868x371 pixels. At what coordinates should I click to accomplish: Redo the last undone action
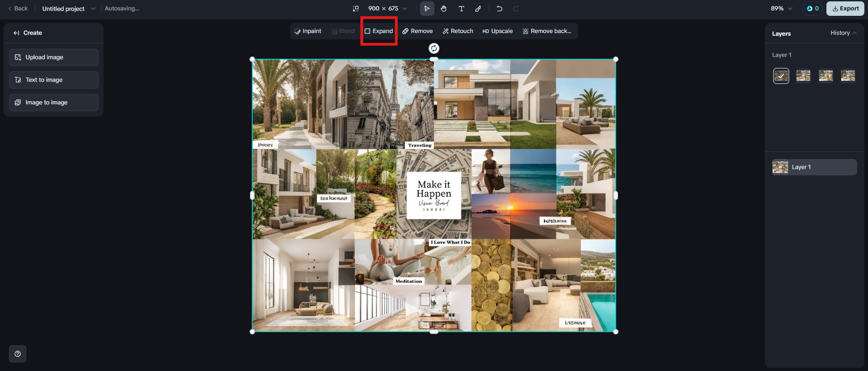(516, 9)
